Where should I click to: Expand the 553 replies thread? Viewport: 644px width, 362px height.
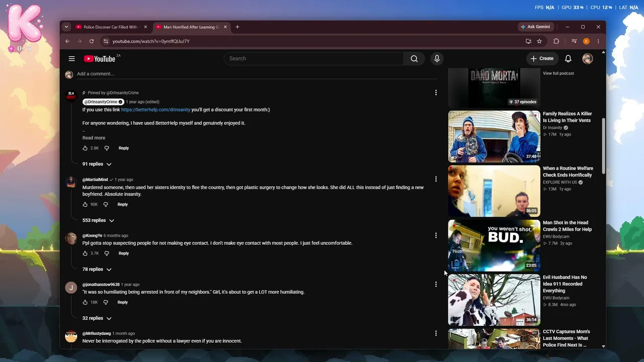[x=98, y=221]
